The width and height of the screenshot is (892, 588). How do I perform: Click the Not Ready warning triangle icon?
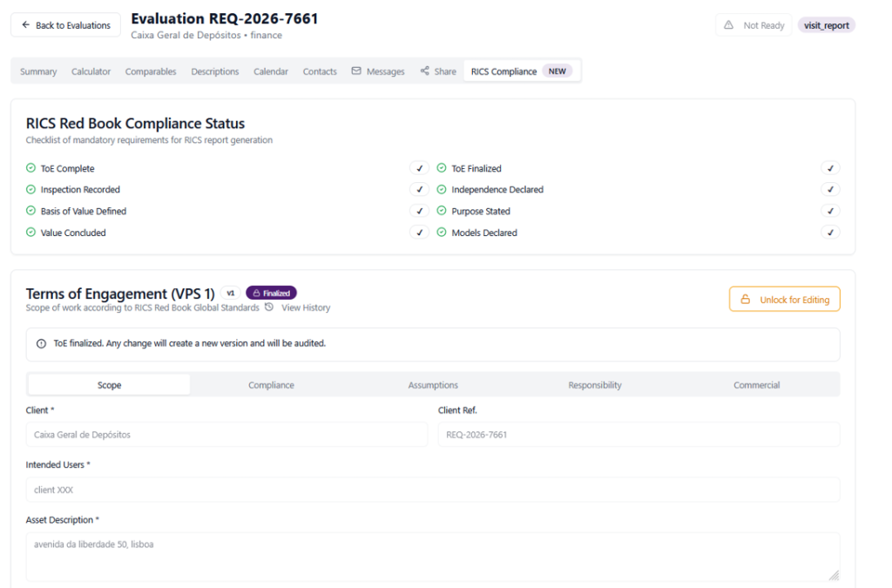coord(728,25)
